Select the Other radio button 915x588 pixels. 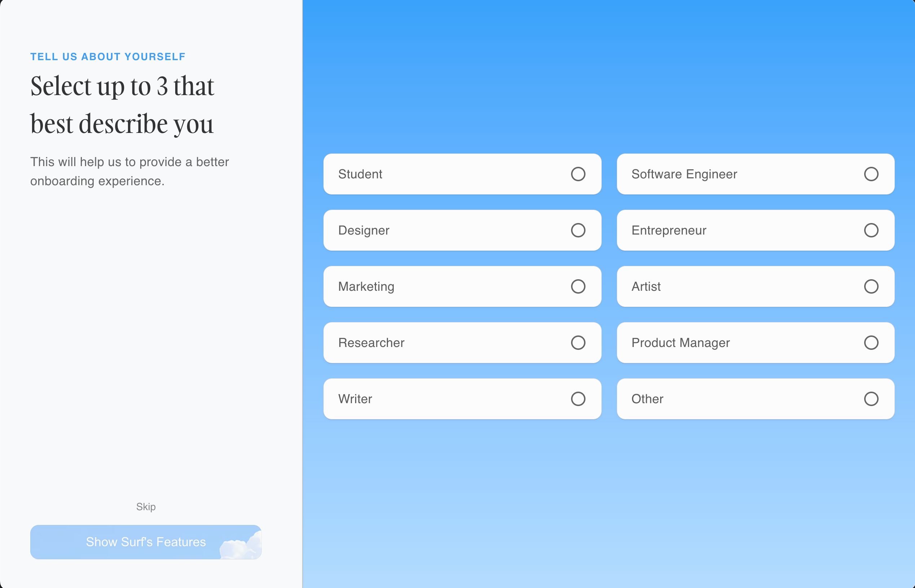click(872, 399)
